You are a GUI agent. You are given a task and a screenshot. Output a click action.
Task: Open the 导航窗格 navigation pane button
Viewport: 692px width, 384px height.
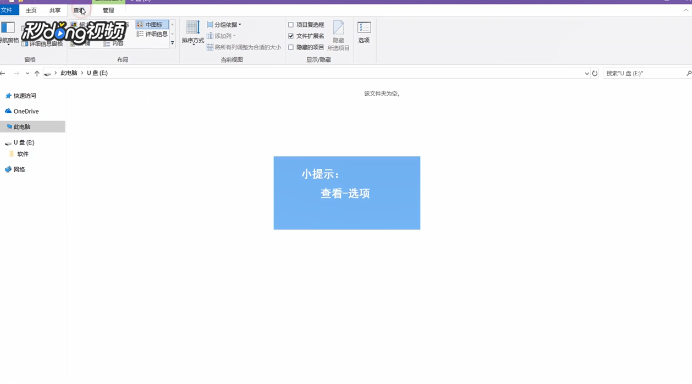pos(9,33)
